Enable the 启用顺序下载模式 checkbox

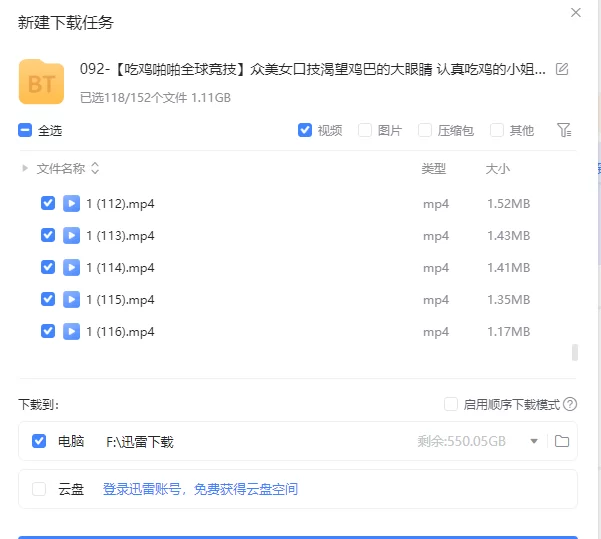pyautogui.click(x=451, y=405)
